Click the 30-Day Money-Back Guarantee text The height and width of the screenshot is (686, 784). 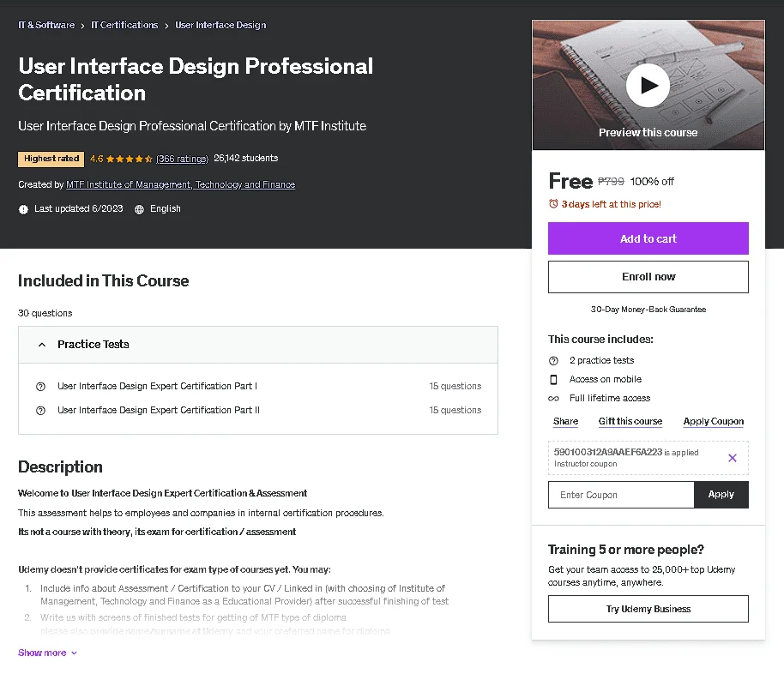[x=648, y=310]
